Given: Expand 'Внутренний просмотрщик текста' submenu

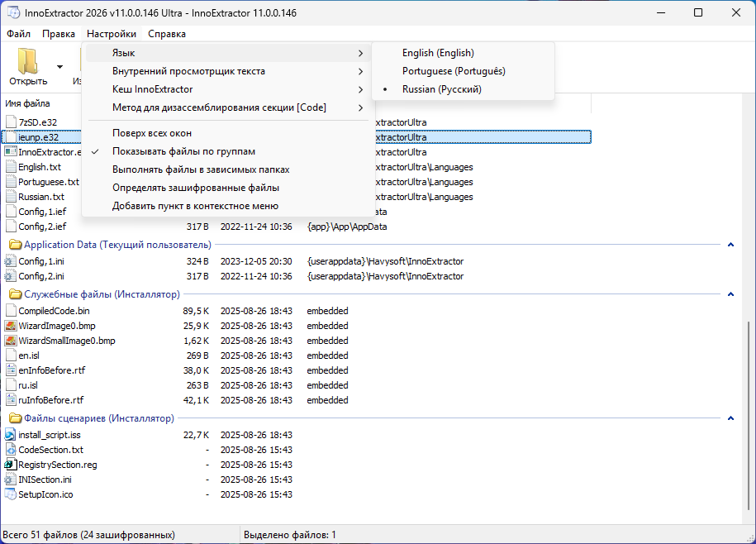Looking at the screenshot, I should tap(228, 71).
